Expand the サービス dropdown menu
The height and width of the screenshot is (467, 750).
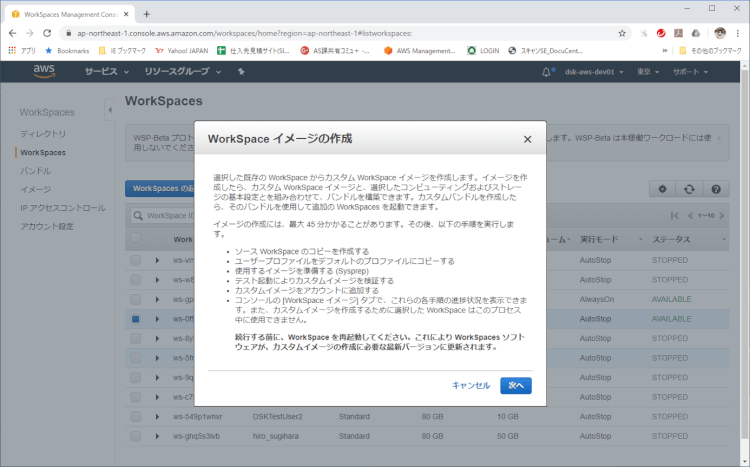[x=107, y=72]
